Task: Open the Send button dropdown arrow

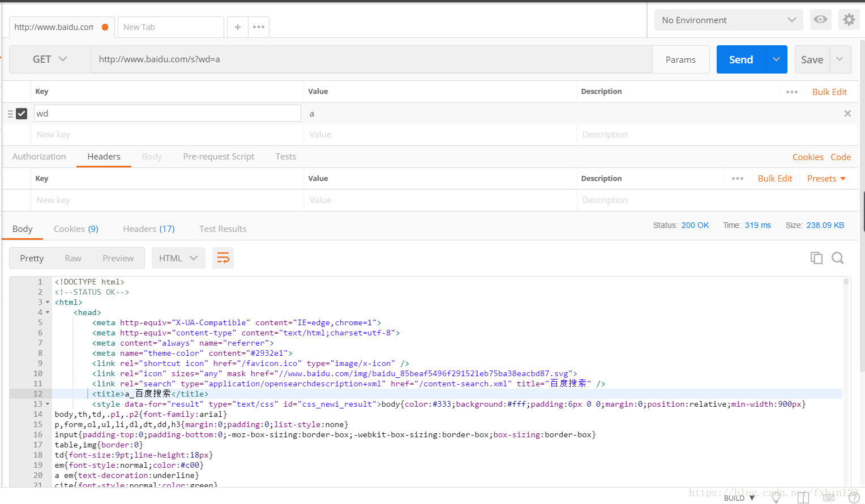Action: 776,59
